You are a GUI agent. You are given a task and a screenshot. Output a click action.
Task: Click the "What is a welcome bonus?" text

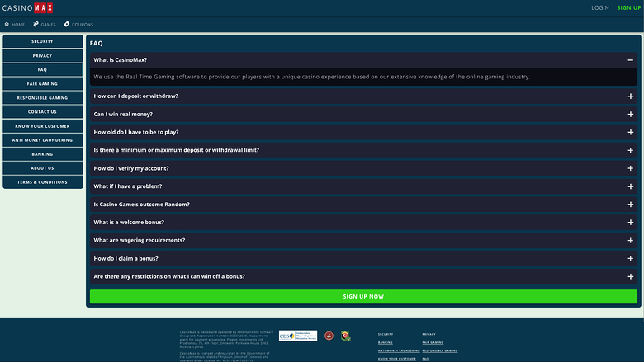pos(129,222)
